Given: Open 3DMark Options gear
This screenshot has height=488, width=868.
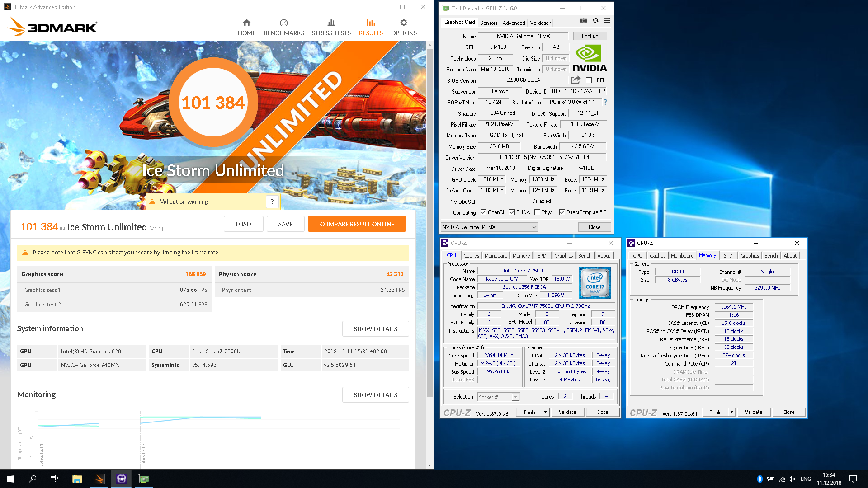Looking at the screenshot, I should (404, 28).
